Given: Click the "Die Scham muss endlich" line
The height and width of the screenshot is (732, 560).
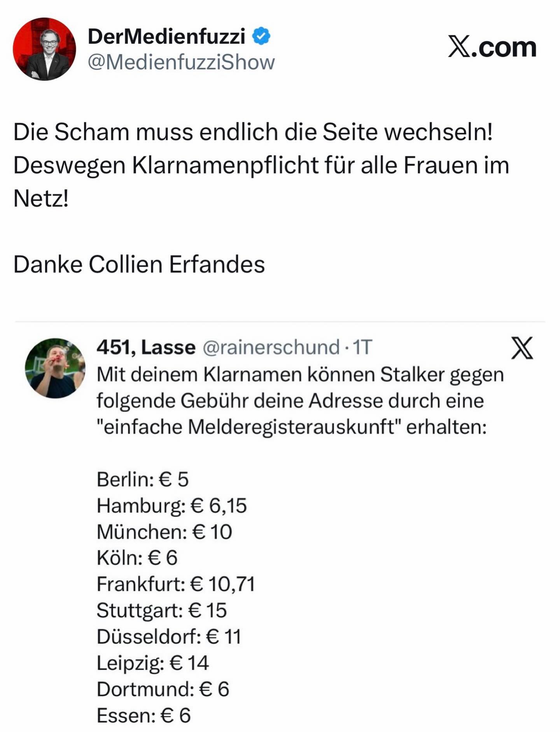Looking at the screenshot, I should coord(253,132).
